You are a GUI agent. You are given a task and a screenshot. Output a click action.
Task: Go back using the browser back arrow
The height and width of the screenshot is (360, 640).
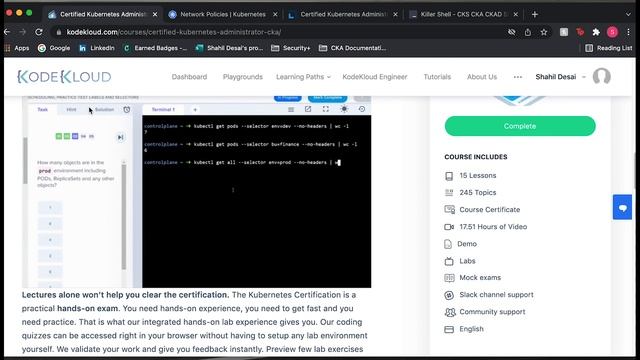(7, 32)
